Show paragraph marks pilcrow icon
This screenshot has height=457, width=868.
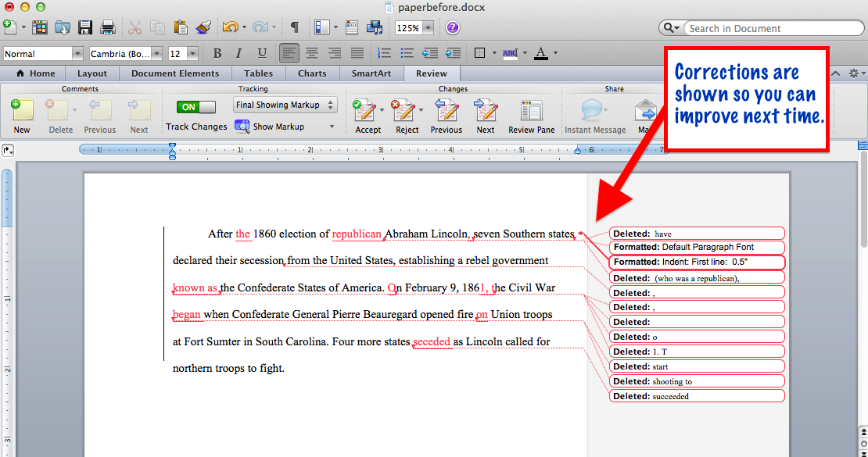tap(295, 27)
